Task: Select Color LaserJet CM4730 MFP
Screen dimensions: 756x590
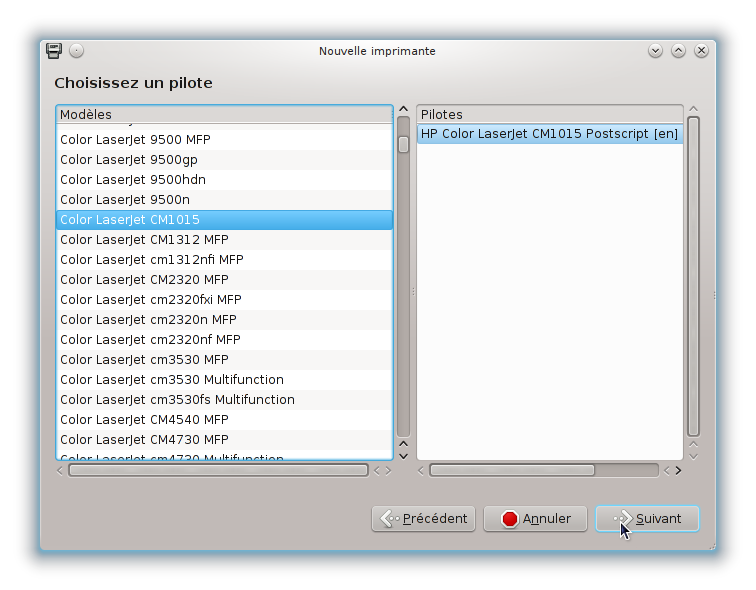Action: pos(224,440)
